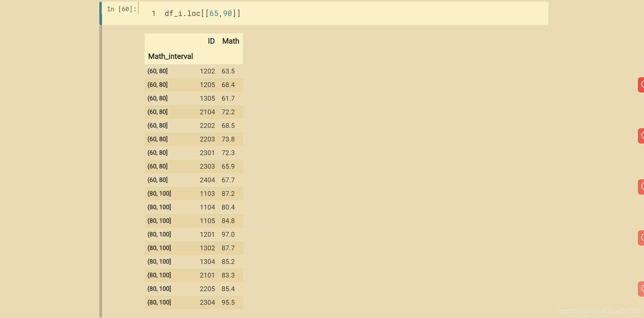Click Math value 83.3
This screenshot has width=644, height=318.
228,275
